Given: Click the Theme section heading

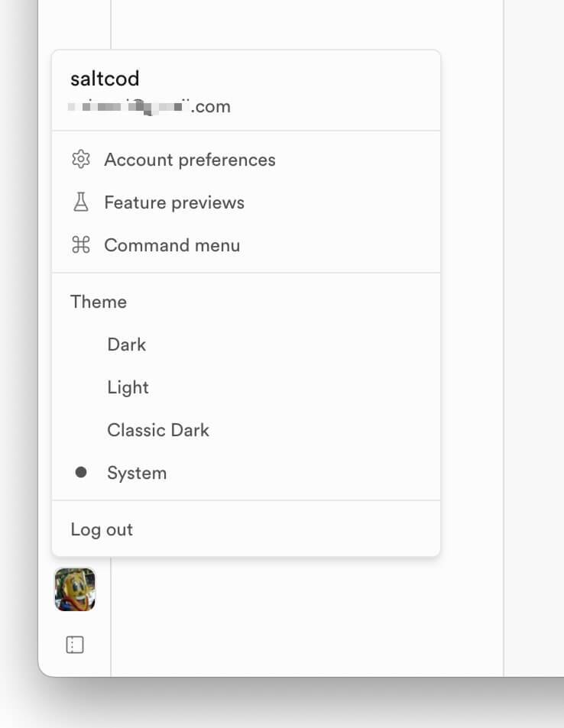Looking at the screenshot, I should pyautogui.click(x=99, y=302).
